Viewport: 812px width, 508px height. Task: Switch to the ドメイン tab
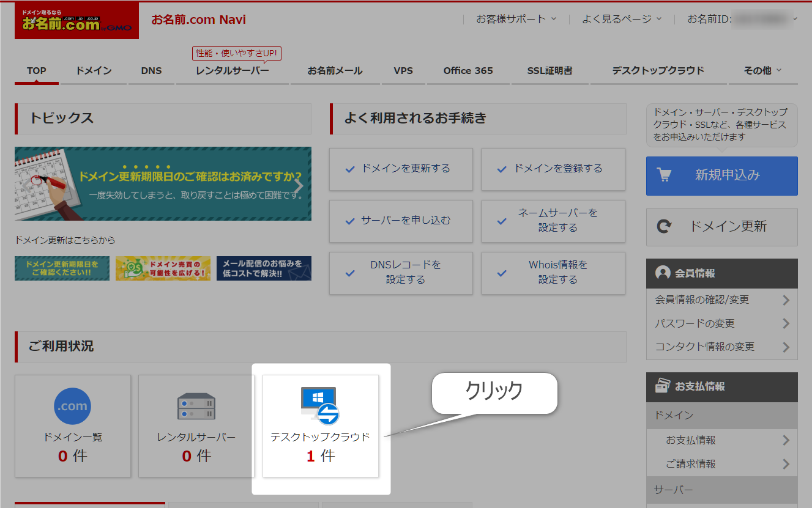tap(94, 71)
